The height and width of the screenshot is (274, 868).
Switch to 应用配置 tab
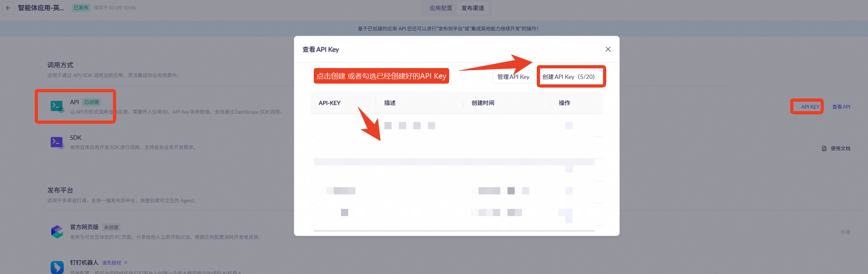[x=441, y=8]
